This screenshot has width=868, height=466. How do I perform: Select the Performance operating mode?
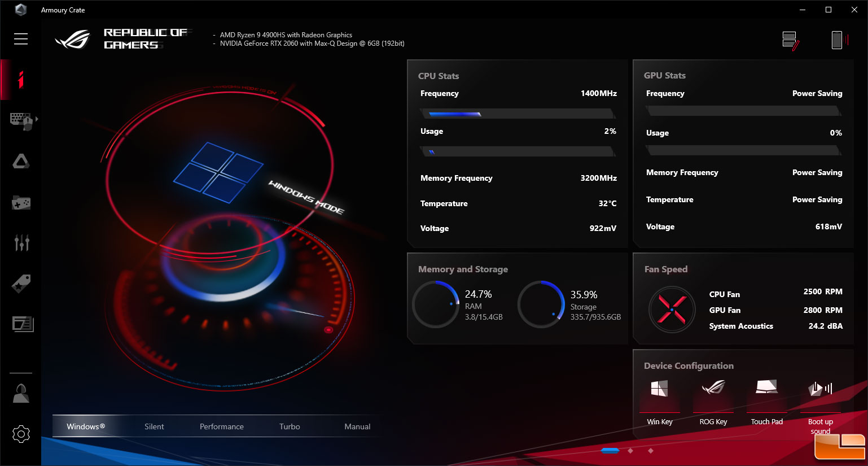pos(222,426)
